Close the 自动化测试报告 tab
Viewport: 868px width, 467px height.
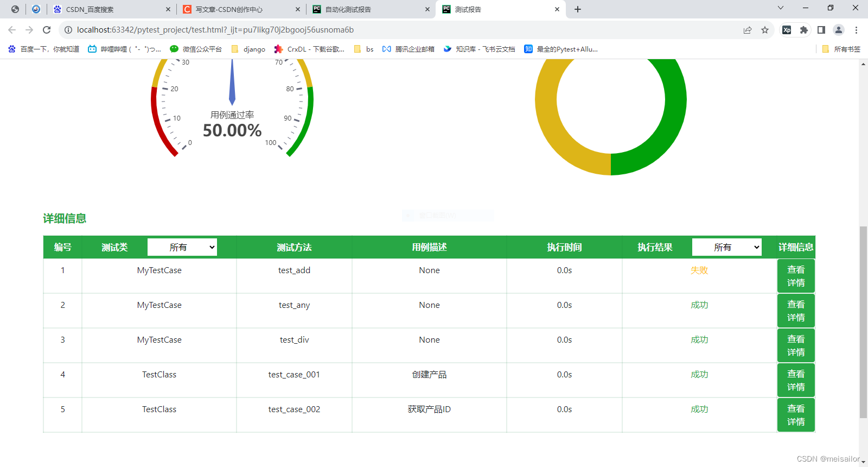pyautogui.click(x=427, y=9)
